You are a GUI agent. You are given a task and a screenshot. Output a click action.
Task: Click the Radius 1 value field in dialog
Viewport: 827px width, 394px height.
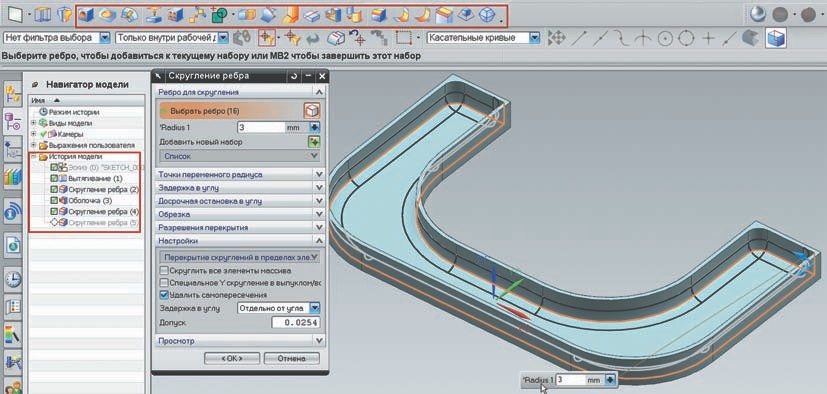(x=261, y=127)
